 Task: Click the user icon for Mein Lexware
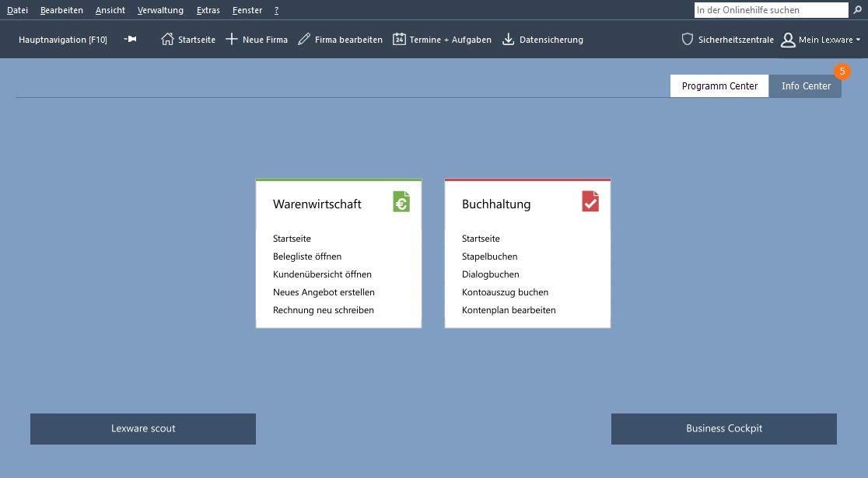click(x=788, y=40)
